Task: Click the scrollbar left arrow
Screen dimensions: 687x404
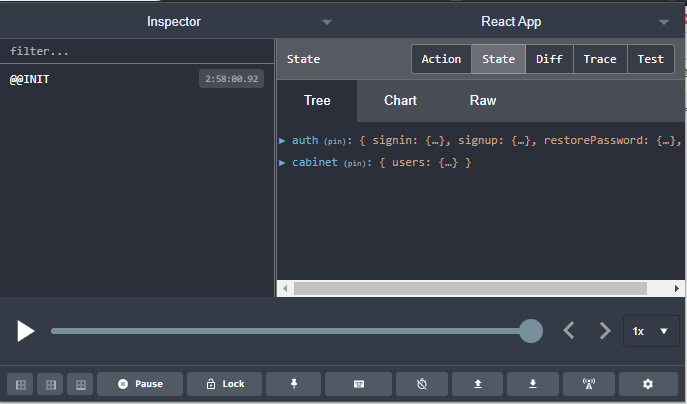Action: click(x=285, y=288)
